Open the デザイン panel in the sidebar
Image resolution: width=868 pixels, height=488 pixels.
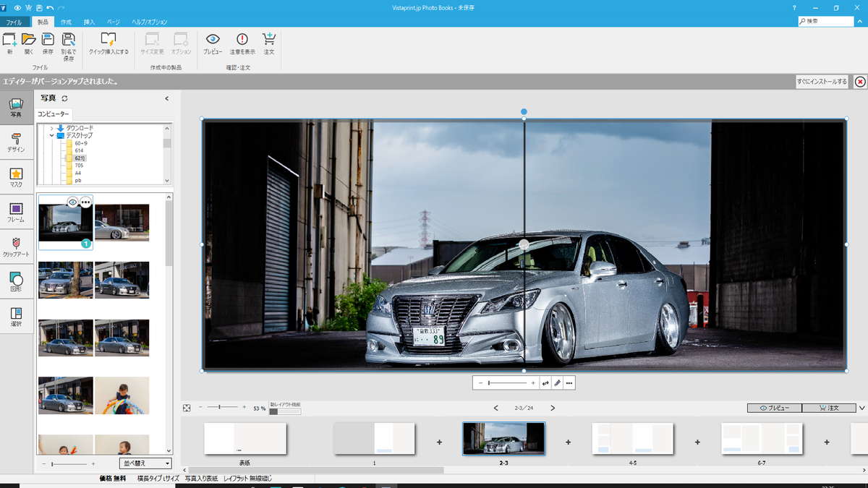pos(16,142)
